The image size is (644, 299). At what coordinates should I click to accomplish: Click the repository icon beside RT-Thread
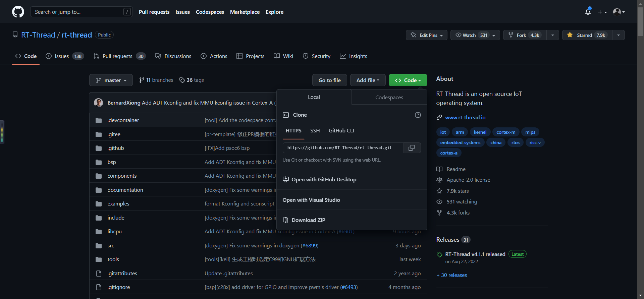(x=15, y=35)
